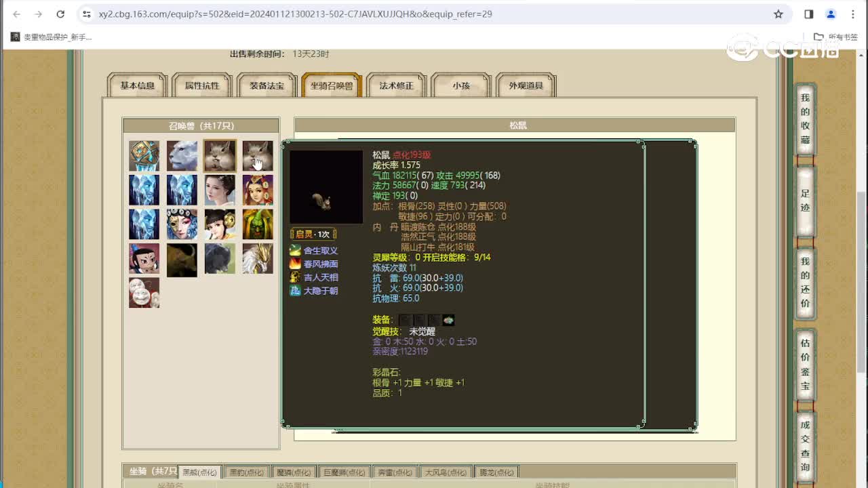Screen dimensions: 868x488
Task: Open 足迹 in the right sidebar
Action: coord(805,201)
